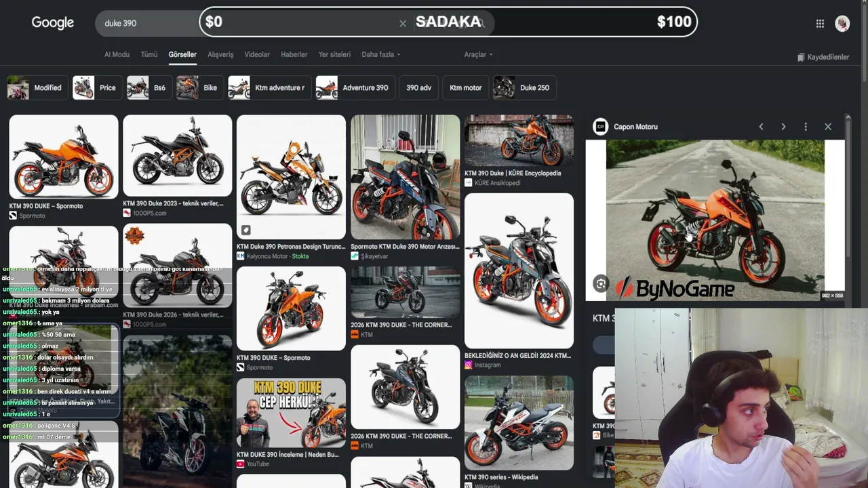Click the large orange KTM preview image from Capon Motoru
This screenshot has width=868, height=488.
click(x=715, y=220)
